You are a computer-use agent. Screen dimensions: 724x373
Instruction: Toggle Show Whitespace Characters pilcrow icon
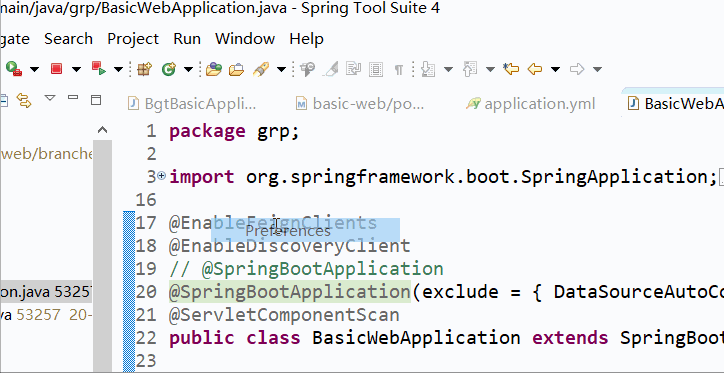[x=399, y=70]
